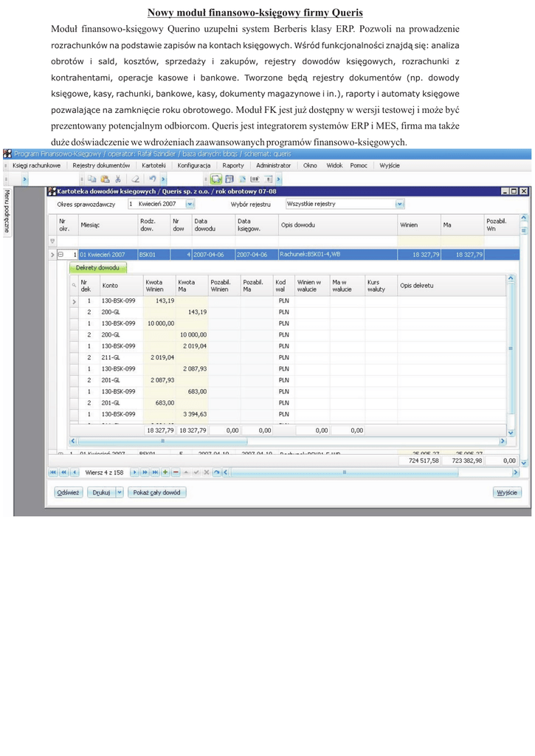Image resolution: width=535 pixels, height=756 pixels.
Task: Delete record using the minus icon
Action: 175,472
